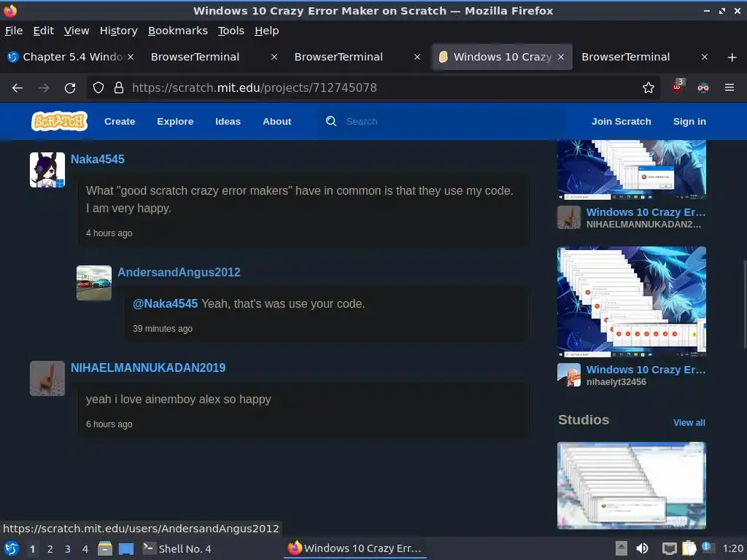
Task: Click the 39 minutes ago timestamp
Action: [163, 329]
